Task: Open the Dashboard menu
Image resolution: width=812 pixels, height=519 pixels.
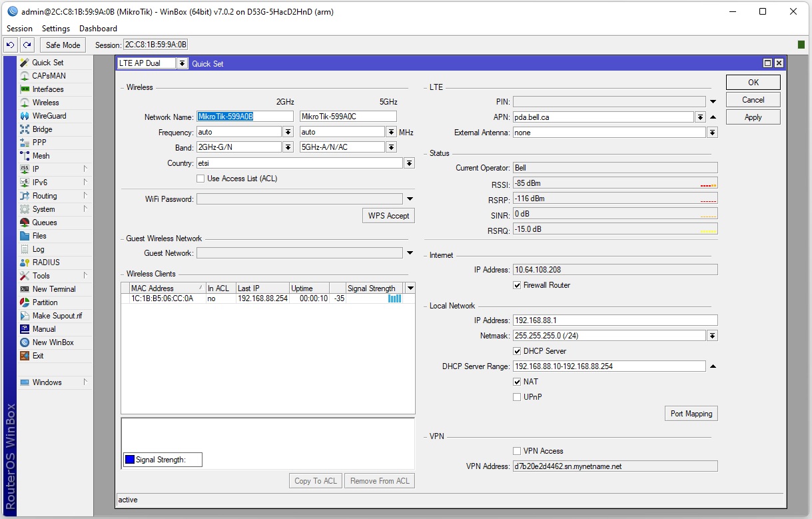Action: click(x=98, y=29)
